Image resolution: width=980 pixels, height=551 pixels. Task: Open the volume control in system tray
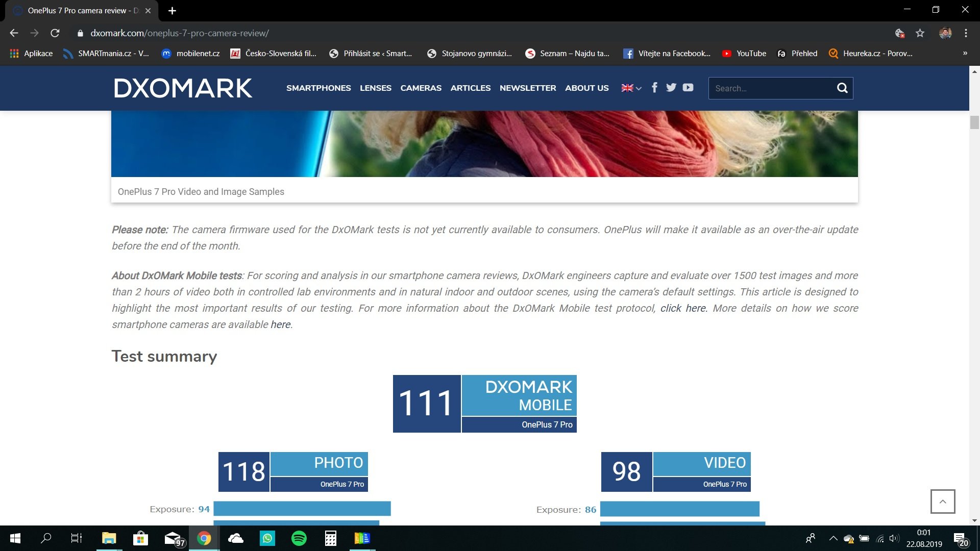tap(894, 538)
